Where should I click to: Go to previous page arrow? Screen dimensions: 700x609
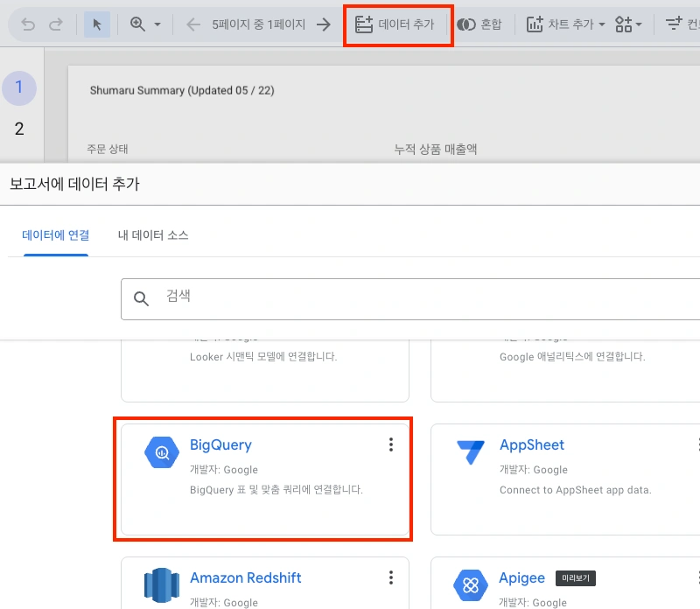coord(193,24)
